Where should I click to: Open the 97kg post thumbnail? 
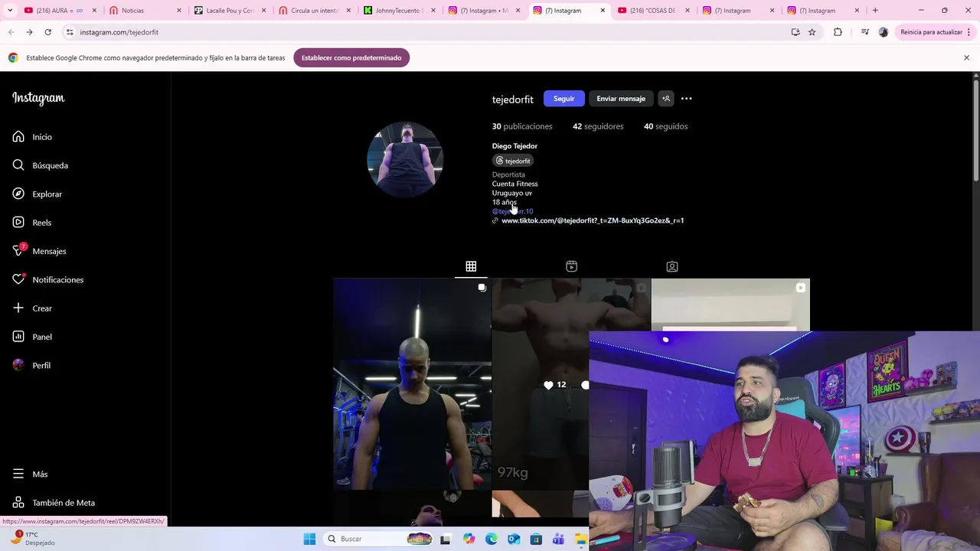tap(541, 383)
